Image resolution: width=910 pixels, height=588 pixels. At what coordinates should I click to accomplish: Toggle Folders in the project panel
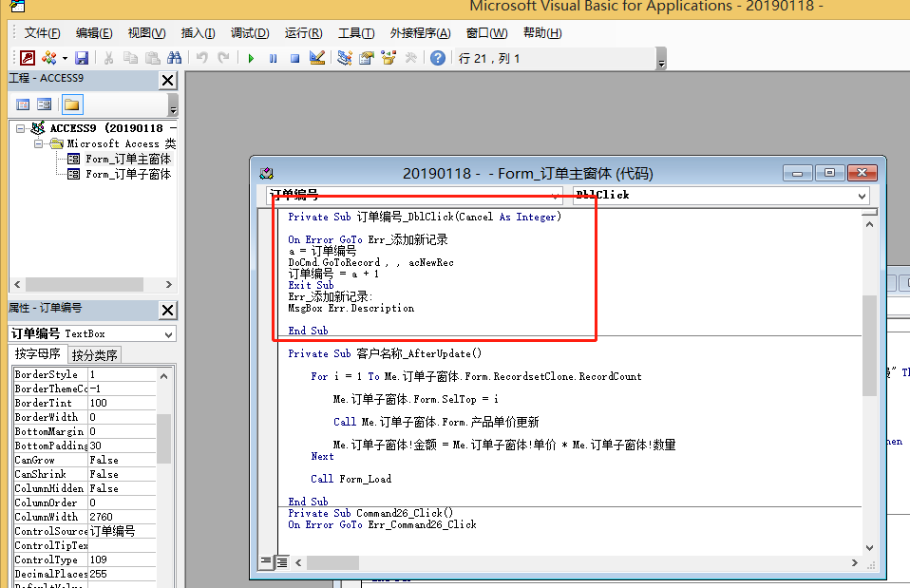point(72,104)
